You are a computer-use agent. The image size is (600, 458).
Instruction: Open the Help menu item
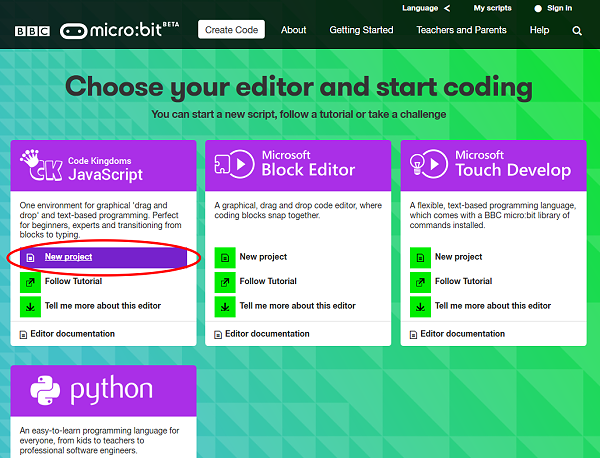pos(540,30)
